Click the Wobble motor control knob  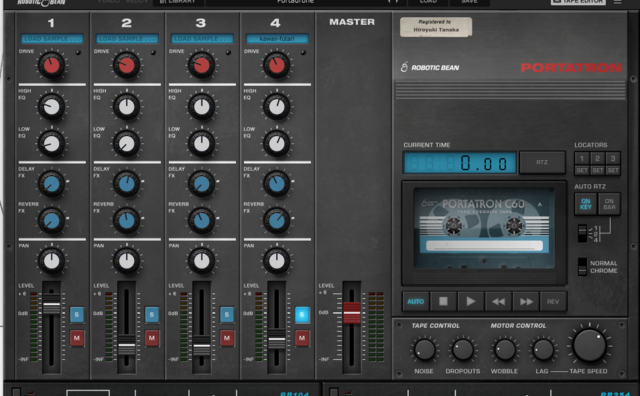coord(505,350)
